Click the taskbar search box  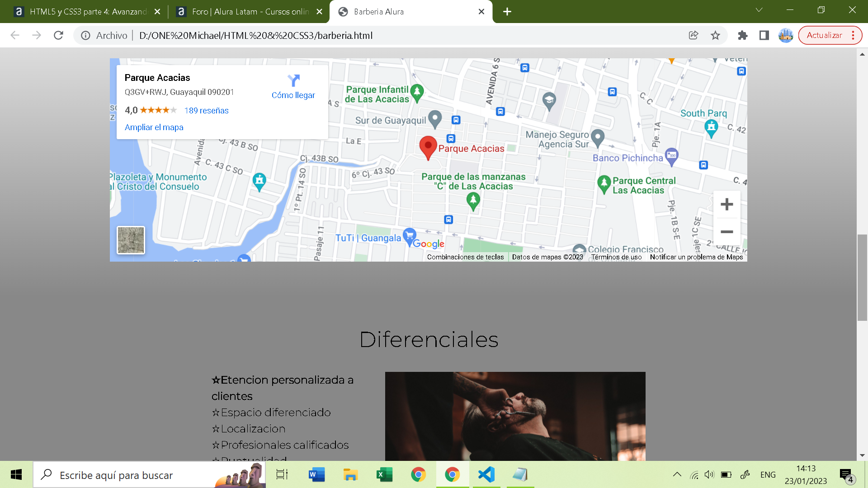click(149, 474)
